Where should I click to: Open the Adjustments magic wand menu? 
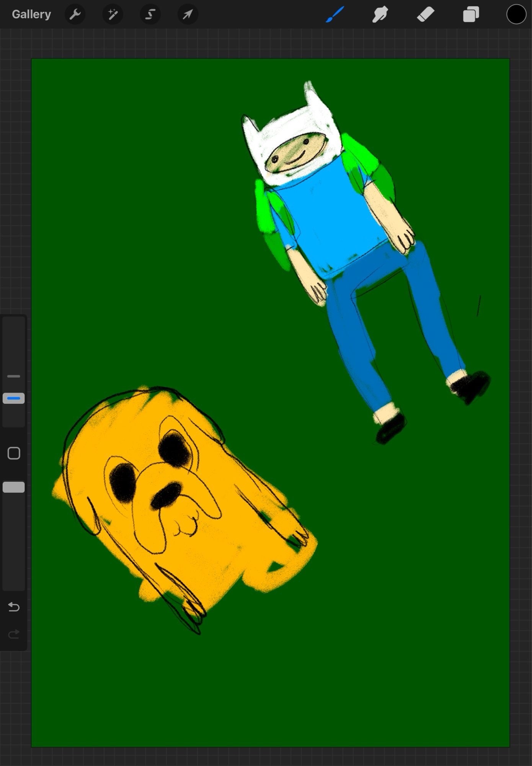click(x=113, y=15)
